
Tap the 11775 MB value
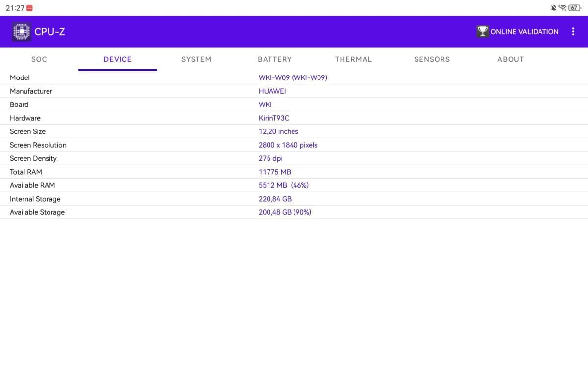click(275, 172)
